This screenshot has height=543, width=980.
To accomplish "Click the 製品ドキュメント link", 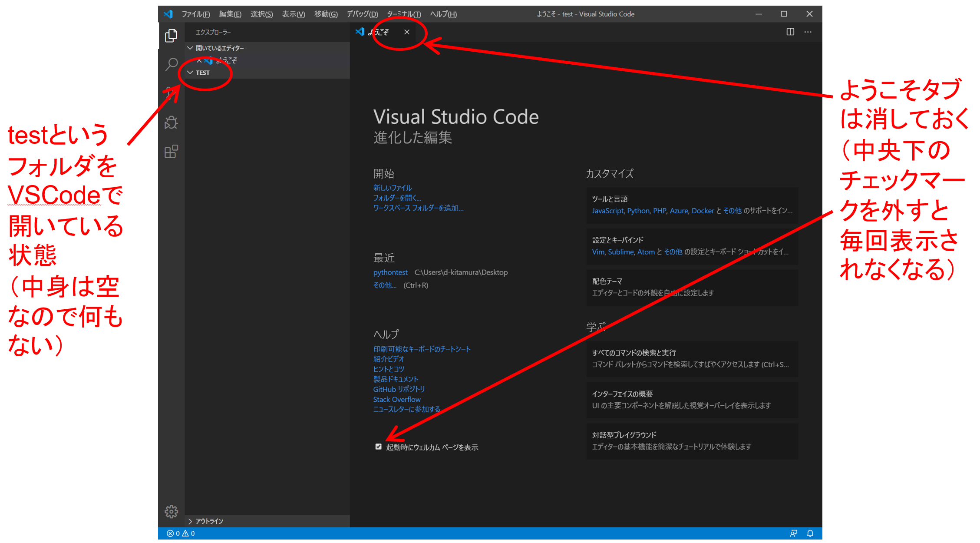I will [396, 379].
